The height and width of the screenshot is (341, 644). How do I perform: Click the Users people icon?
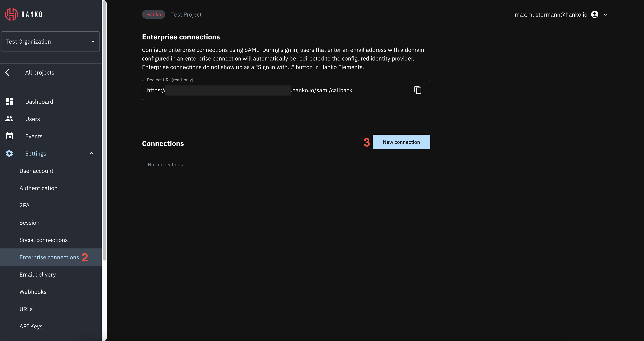[x=9, y=119]
